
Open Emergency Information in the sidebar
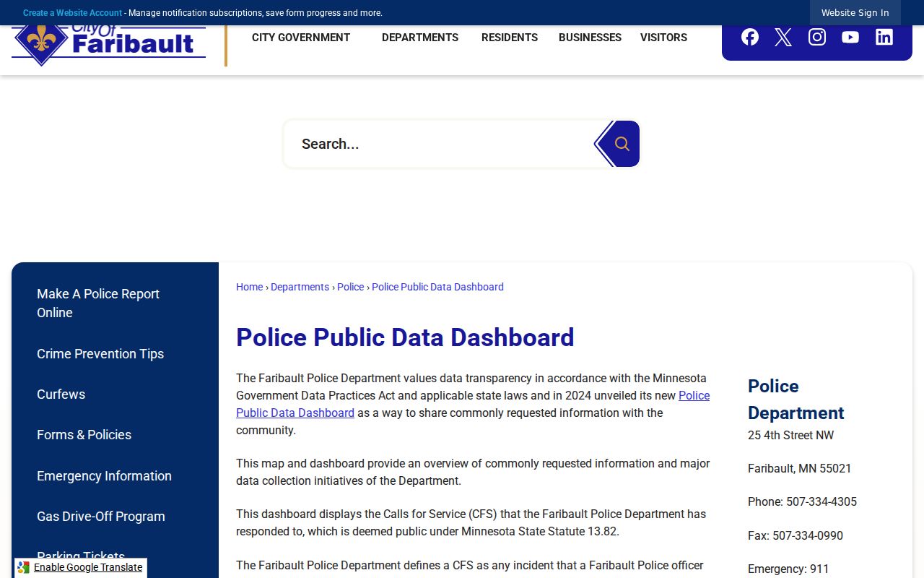[104, 476]
